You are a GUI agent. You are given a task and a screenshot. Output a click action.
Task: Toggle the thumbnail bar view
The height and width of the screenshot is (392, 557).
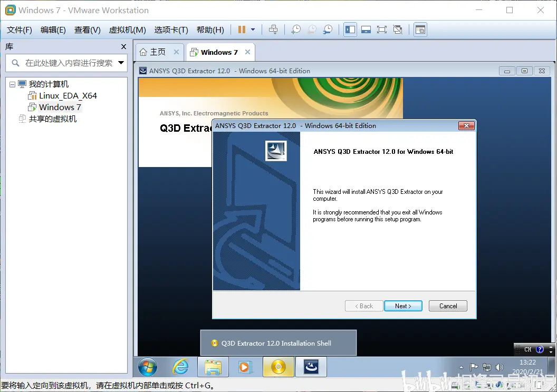[366, 30]
